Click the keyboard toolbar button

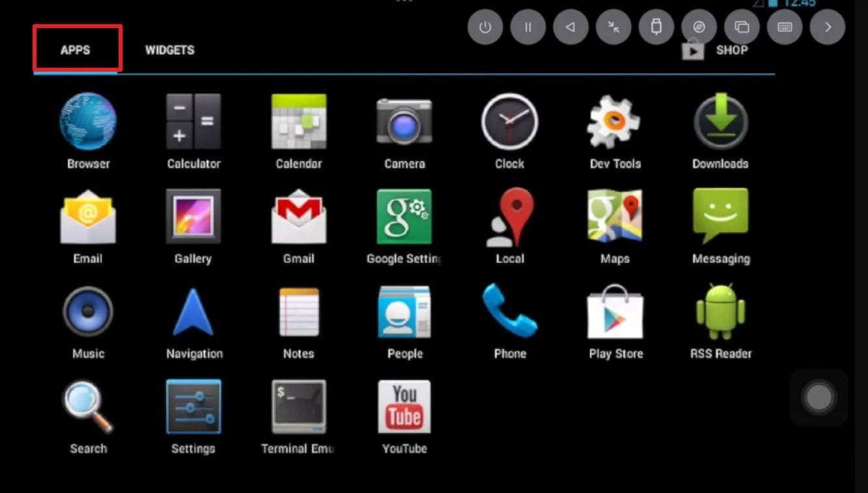pos(785,27)
